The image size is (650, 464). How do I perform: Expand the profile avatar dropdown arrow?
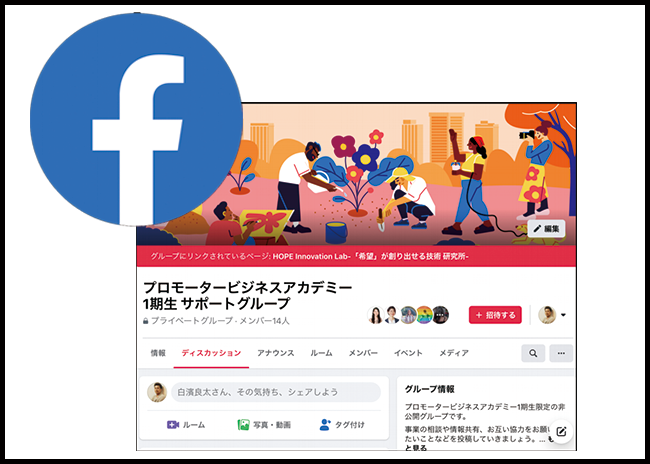click(x=563, y=315)
